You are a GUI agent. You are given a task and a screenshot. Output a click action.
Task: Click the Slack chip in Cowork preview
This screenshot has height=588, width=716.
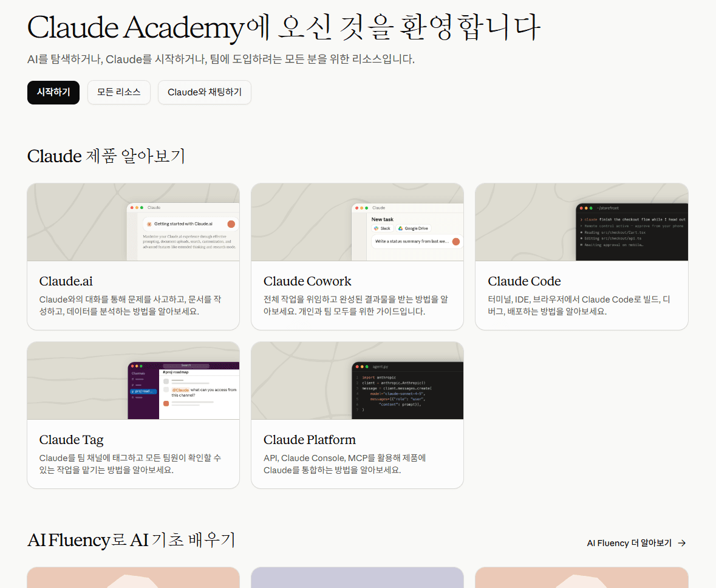coord(382,228)
